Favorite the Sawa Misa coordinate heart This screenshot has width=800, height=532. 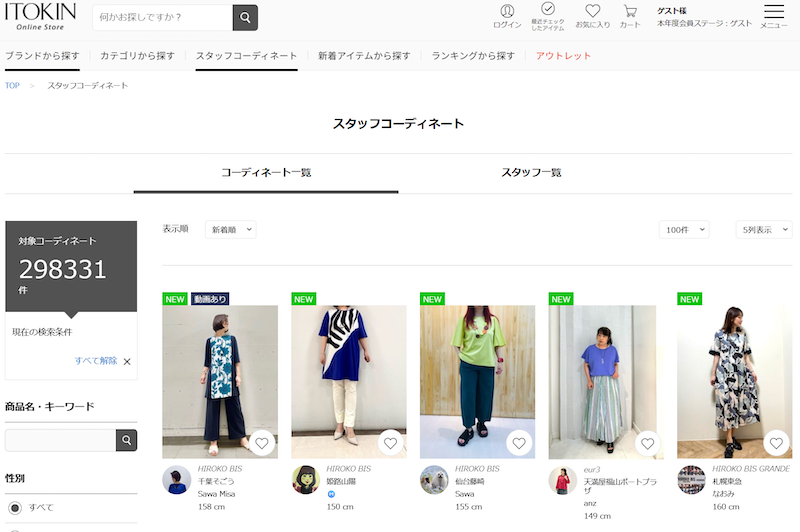(262, 443)
